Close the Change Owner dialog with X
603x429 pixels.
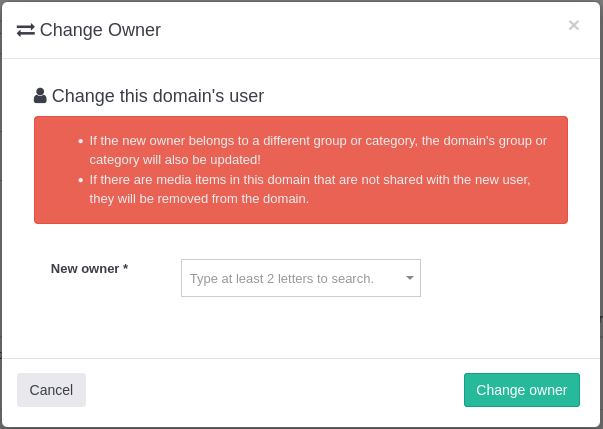573,26
